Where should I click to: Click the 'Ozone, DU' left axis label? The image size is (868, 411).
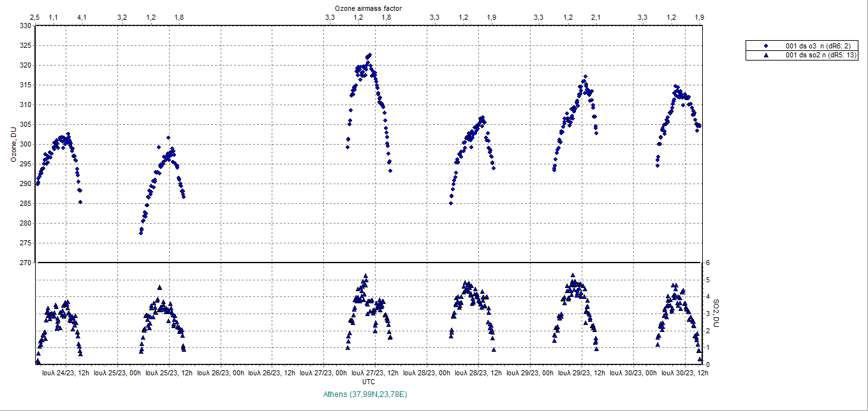[x=13, y=145]
